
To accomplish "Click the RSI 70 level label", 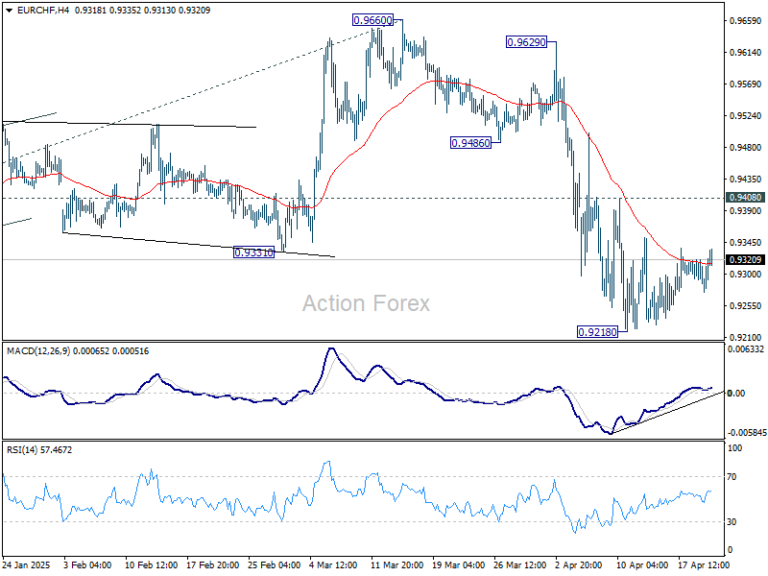I will tap(732, 477).
